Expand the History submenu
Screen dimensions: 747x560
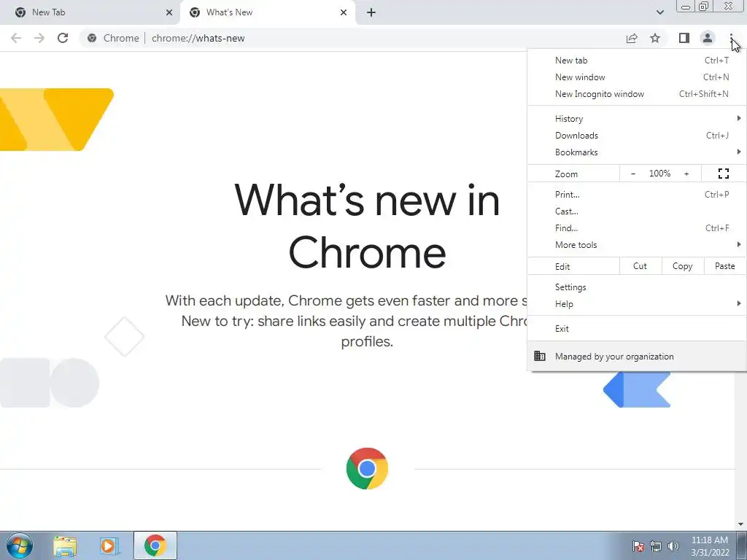click(x=637, y=119)
